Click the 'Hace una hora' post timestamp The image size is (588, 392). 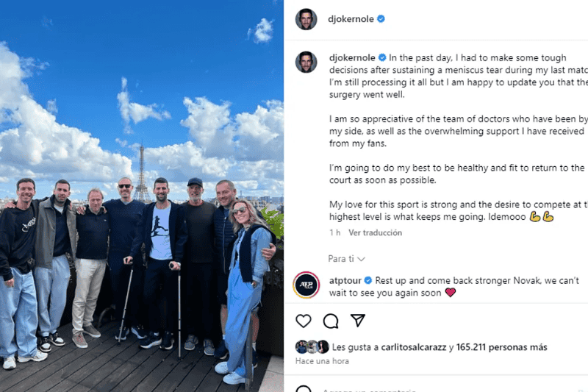[322, 361]
